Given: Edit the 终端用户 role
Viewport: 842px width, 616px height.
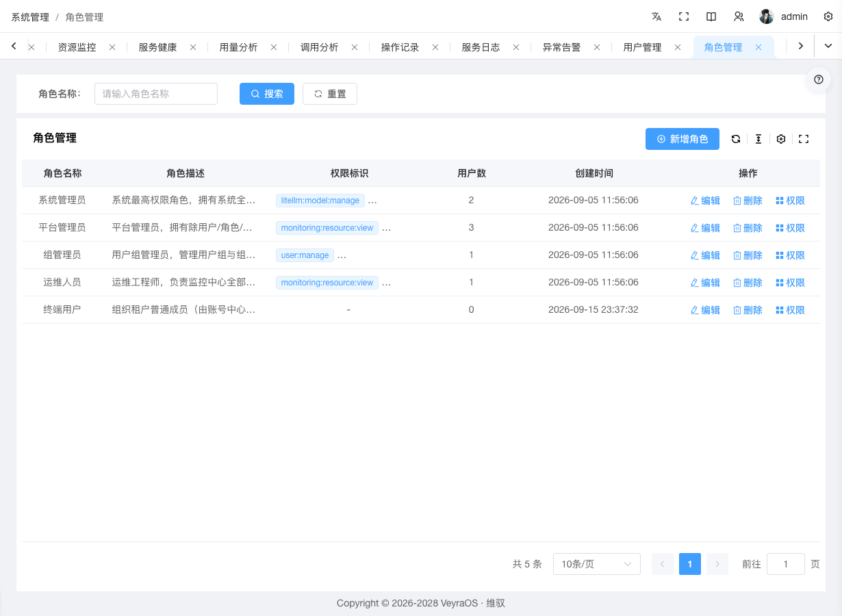Looking at the screenshot, I should [705, 310].
